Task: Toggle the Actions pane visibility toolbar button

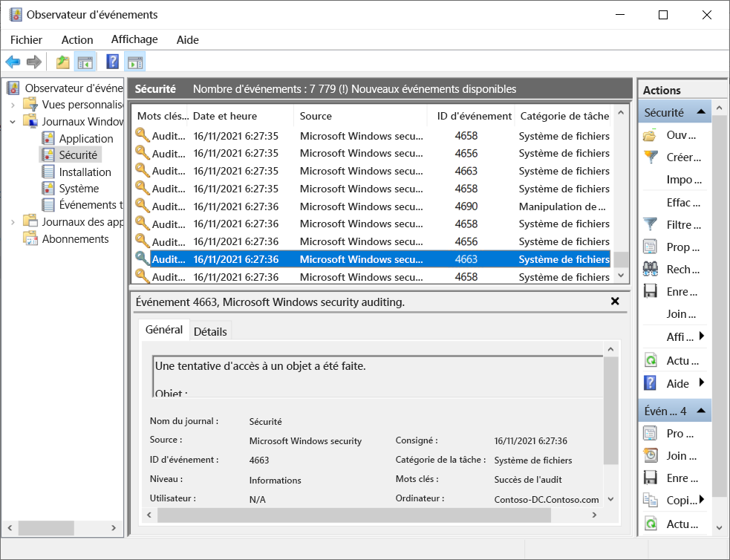Action: [x=135, y=61]
